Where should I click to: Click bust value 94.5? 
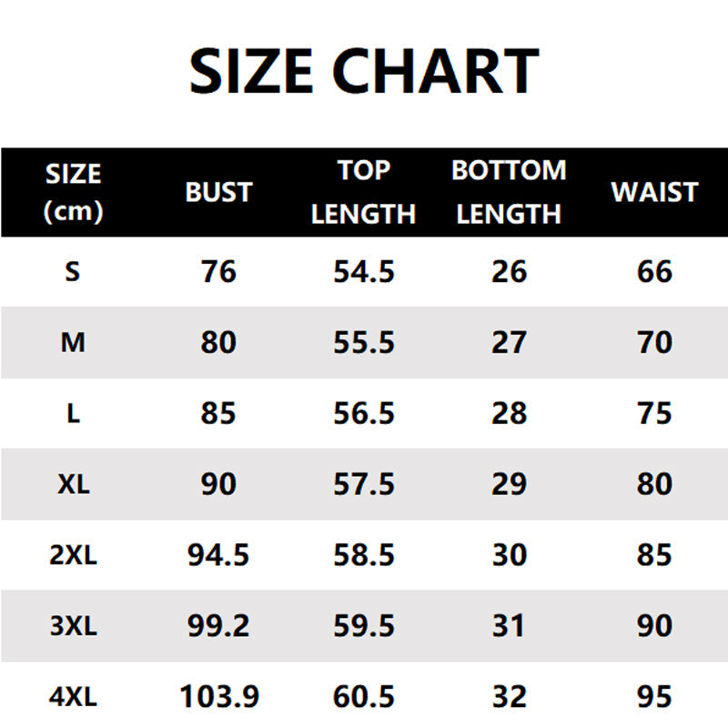[x=218, y=555]
